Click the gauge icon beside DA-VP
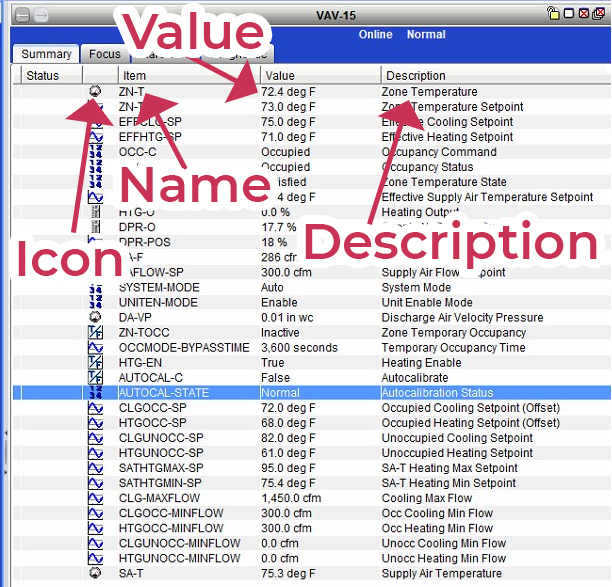The image size is (612, 587). [95, 317]
